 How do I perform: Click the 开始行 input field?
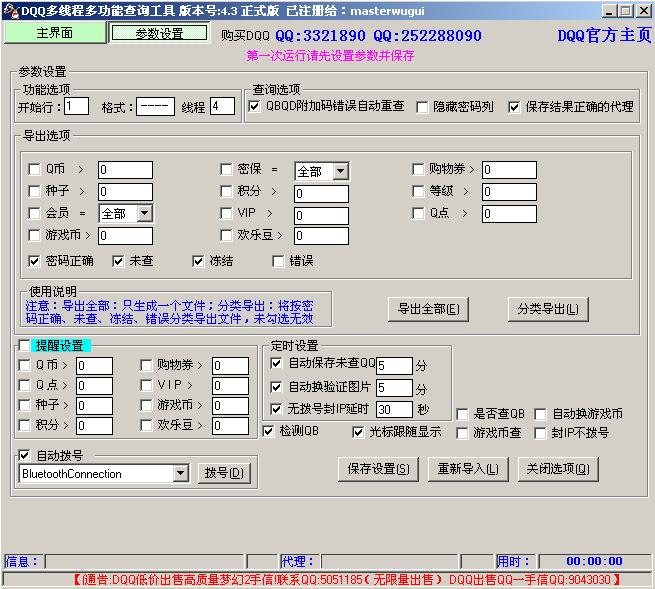pos(76,106)
